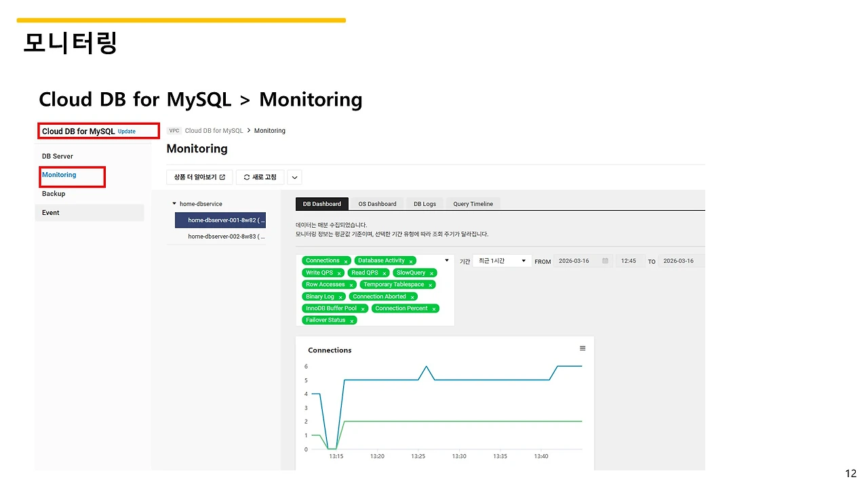Click the 새로 고침 refresh button
The height and width of the screenshot is (488, 868).
click(260, 177)
